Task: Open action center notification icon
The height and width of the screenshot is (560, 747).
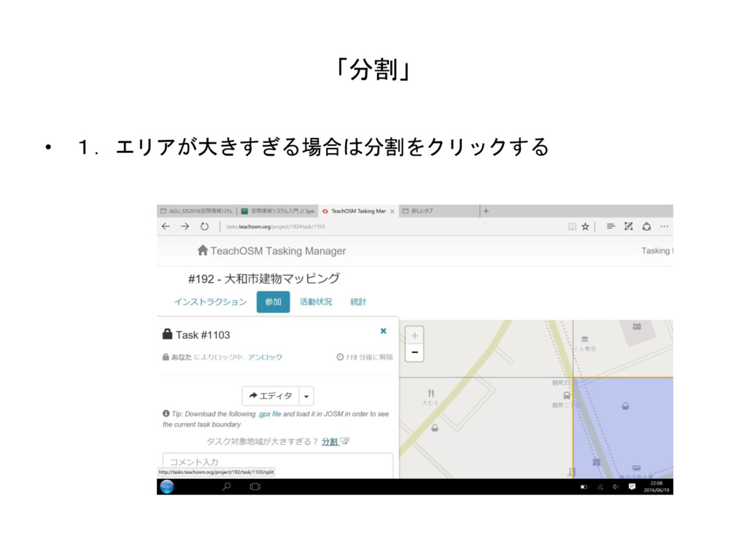Action: coord(632,486)
